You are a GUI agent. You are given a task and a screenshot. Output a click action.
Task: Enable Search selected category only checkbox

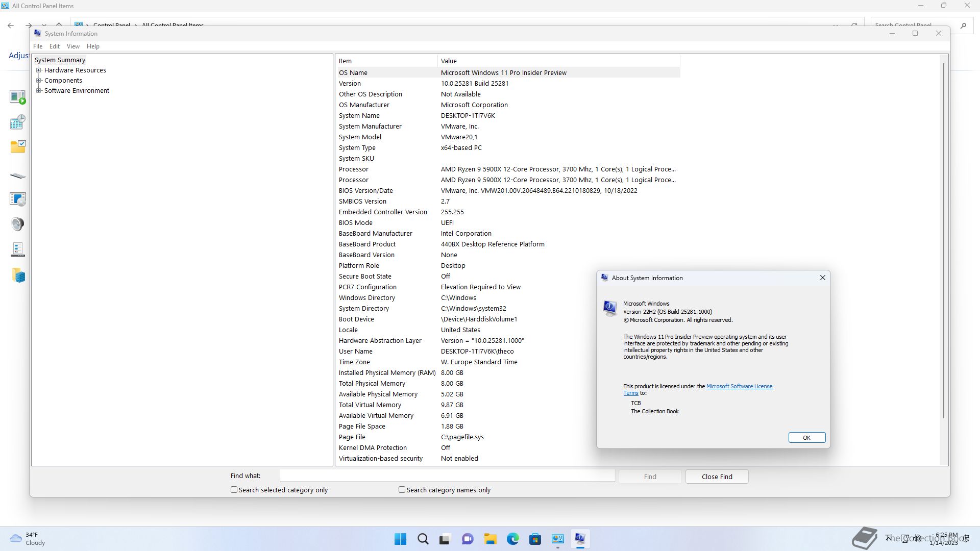coord(234,490)
